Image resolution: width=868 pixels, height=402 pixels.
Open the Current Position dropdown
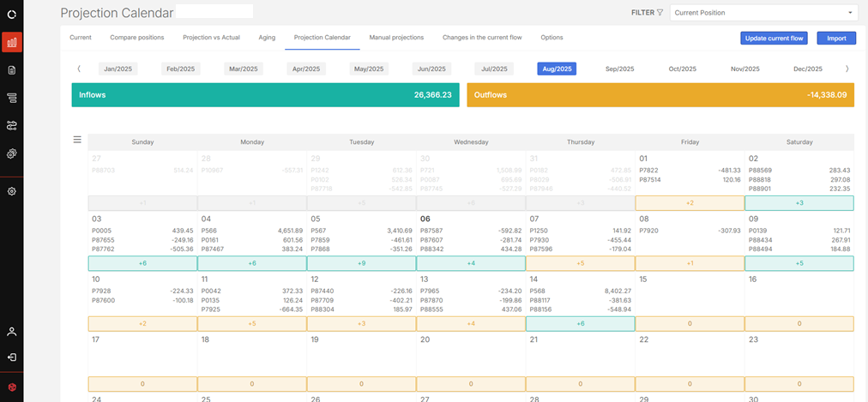tap(763, 13)
